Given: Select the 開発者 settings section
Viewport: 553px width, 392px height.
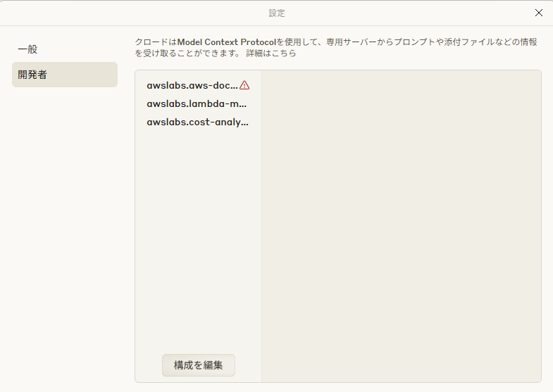Looking at the screenshot, I should 65,75.
